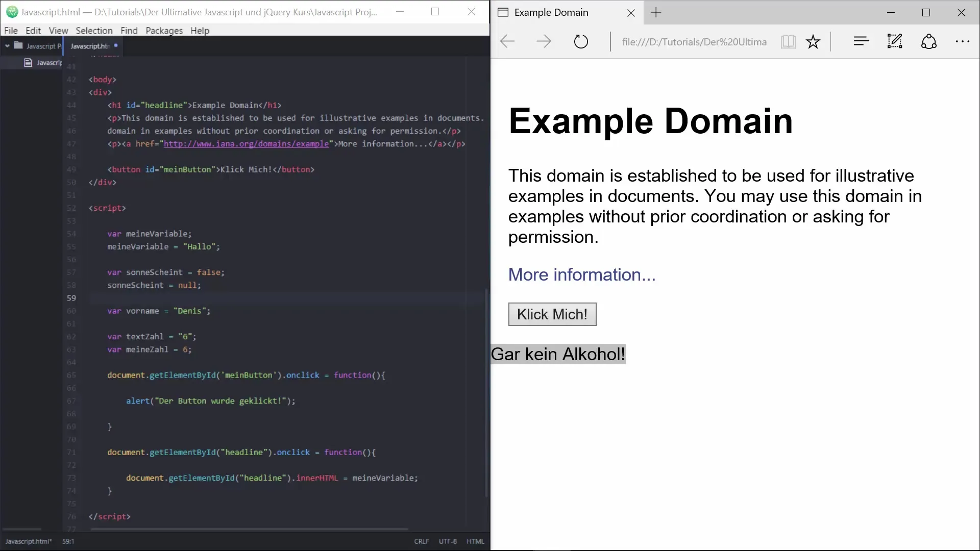Click the browser Back arrow
Viewport: 980px width, 551px height.
pyautogui.click(x=507, y=41)
